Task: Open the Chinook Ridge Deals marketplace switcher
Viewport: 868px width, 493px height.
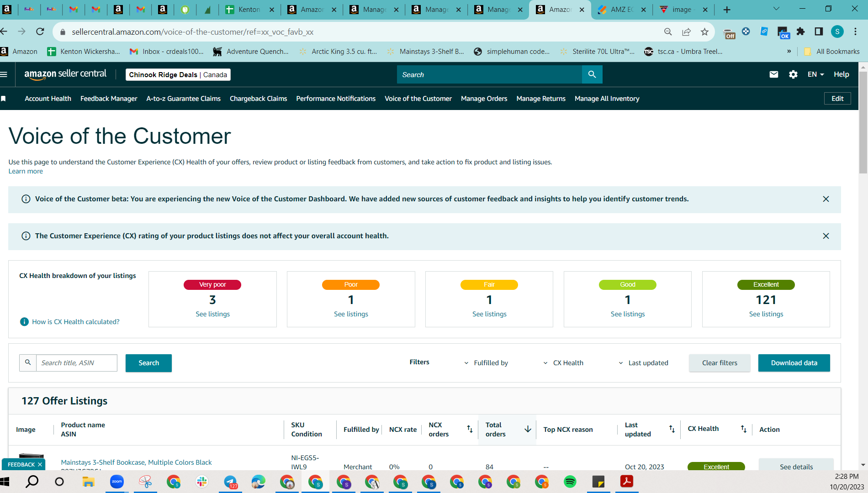Action: [178, 75]
